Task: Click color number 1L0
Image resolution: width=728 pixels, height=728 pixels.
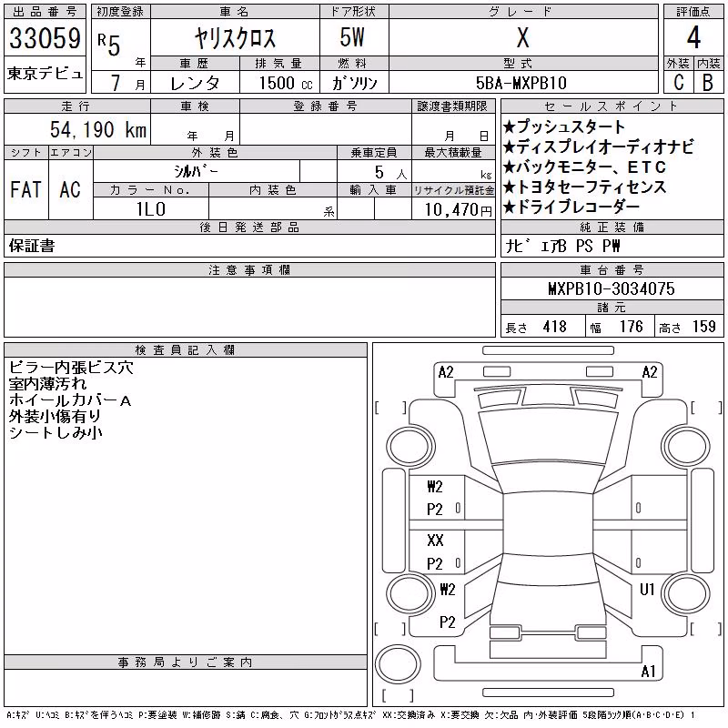Action: coord(151,209)
